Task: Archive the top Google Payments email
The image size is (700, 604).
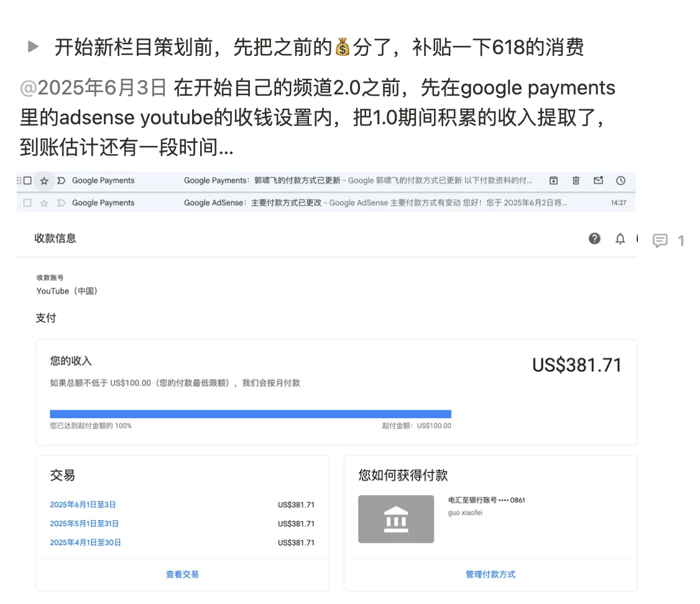Action: 553,181
